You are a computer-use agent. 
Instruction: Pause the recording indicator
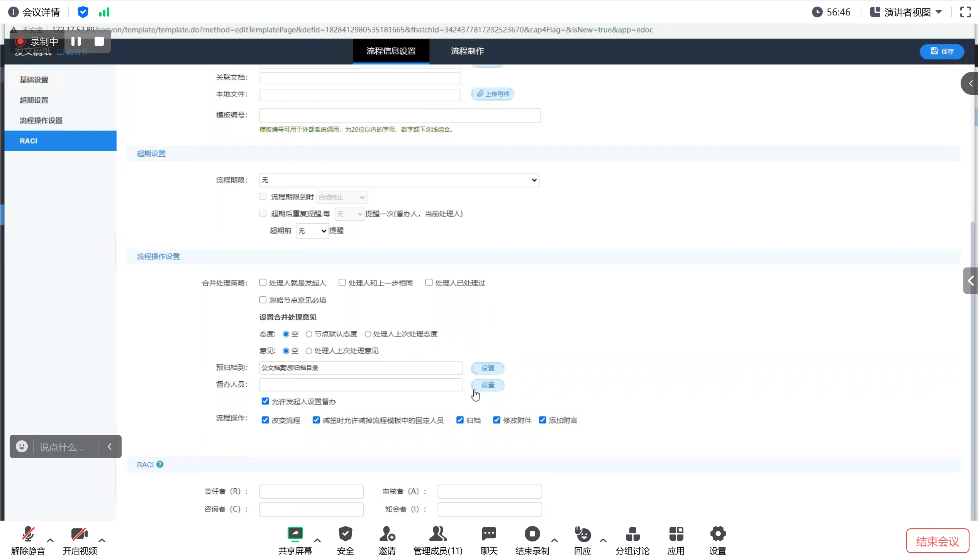(x=76, y=41)
